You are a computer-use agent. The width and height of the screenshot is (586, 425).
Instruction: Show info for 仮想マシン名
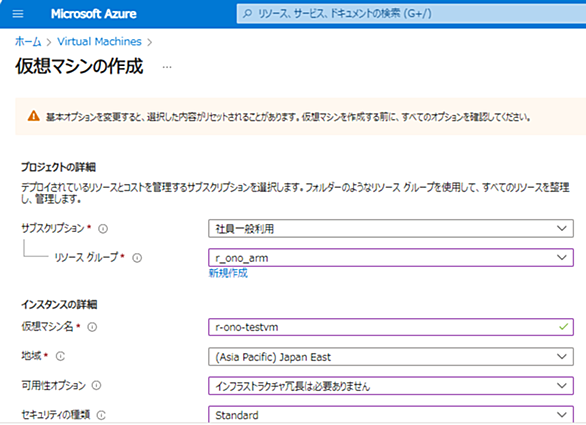coord(92,327)
